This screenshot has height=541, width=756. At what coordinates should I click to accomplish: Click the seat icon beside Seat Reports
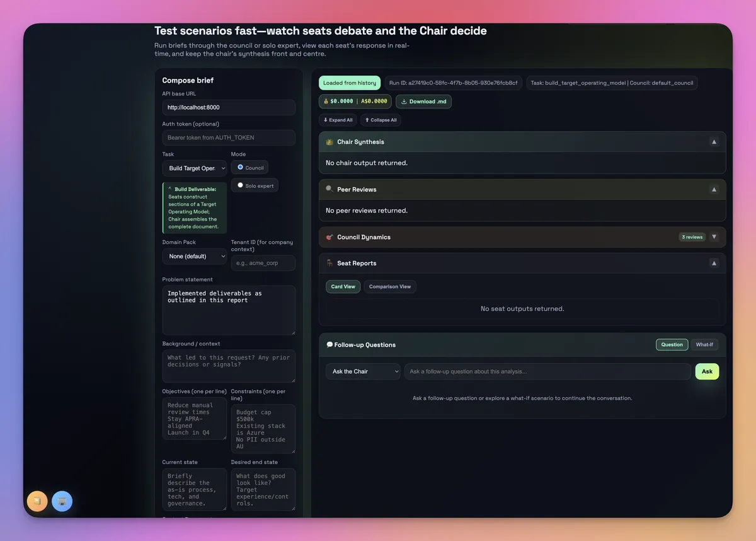point(329,263)
